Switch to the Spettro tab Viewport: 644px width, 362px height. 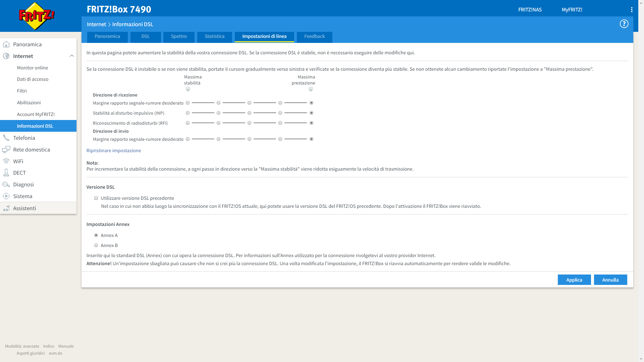tap(179, 37)
